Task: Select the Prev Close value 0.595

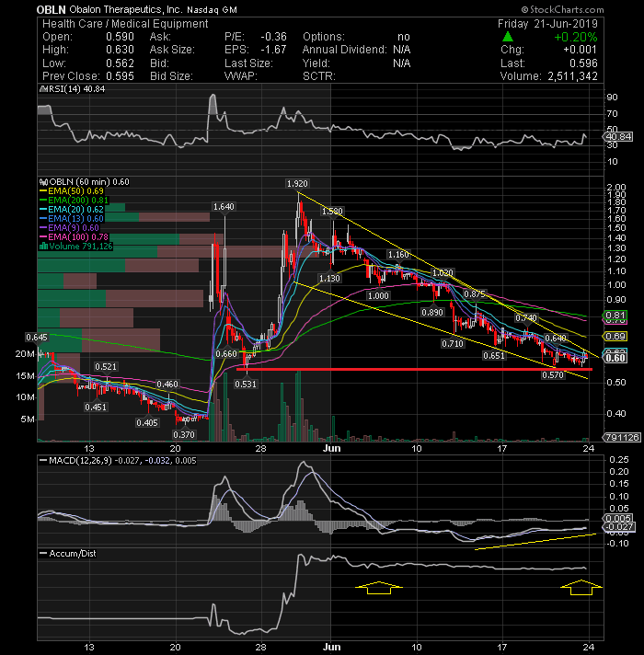Action: point(120,76)
